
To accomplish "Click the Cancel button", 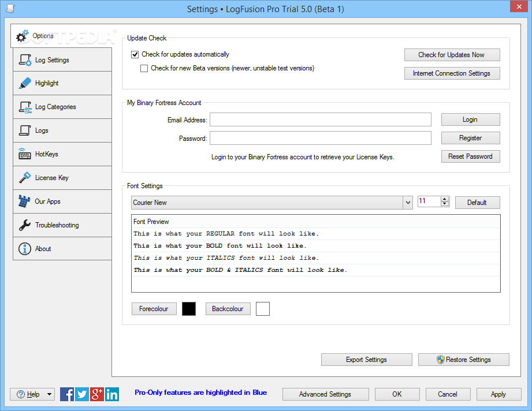I will tap(448, 394).
